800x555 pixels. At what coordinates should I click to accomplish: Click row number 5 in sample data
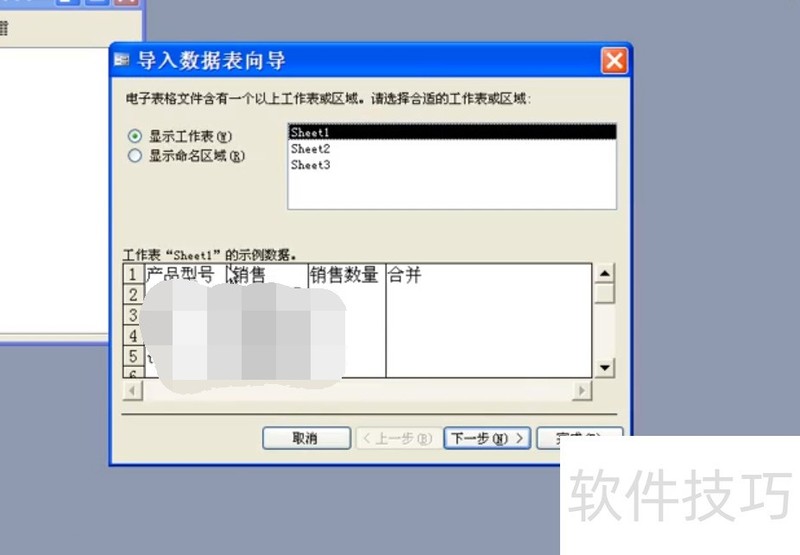133,356
